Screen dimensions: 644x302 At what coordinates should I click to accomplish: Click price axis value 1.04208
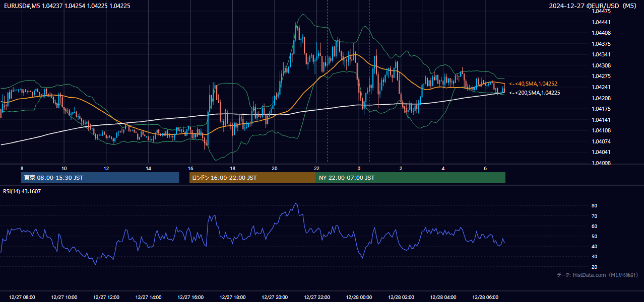pos(601,98)
